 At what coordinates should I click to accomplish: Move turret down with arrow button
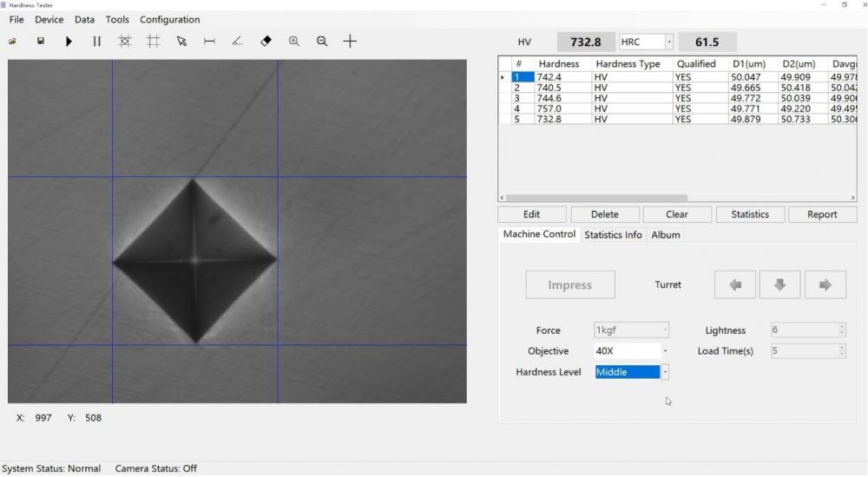coord(779,285)
